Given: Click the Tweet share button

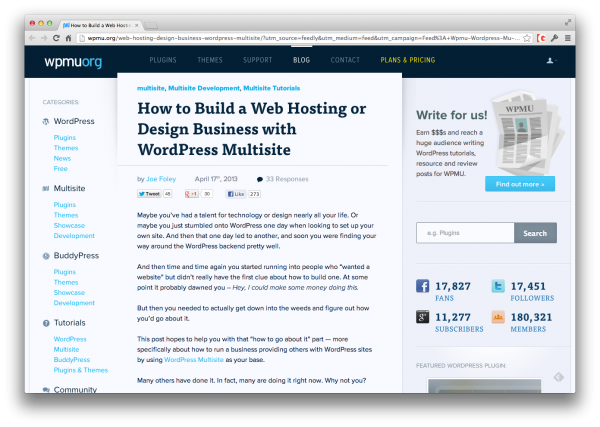Looking at the screenshot, I should click(150, 194).
